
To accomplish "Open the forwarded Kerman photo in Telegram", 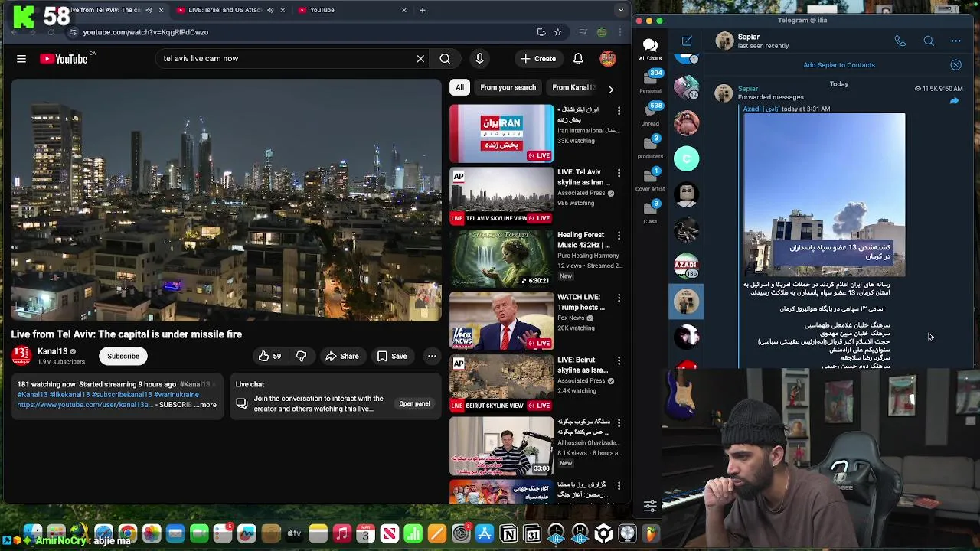I will pos(825,194).
